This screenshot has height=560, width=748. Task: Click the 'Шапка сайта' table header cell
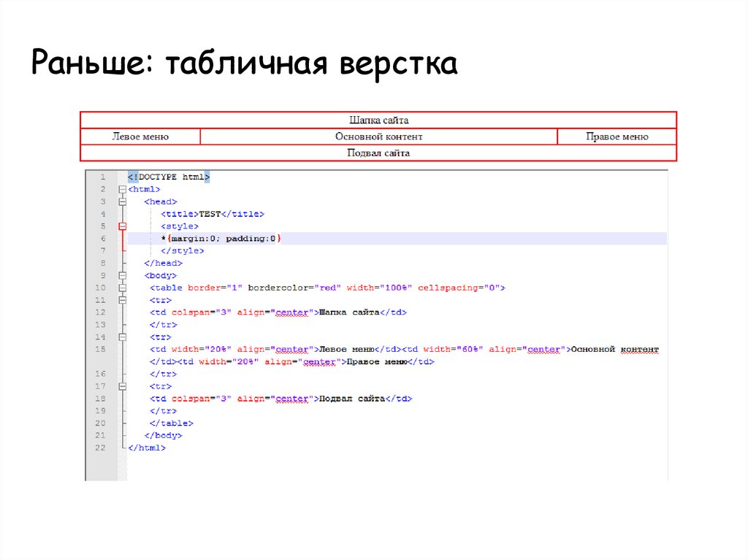point(378,120)
